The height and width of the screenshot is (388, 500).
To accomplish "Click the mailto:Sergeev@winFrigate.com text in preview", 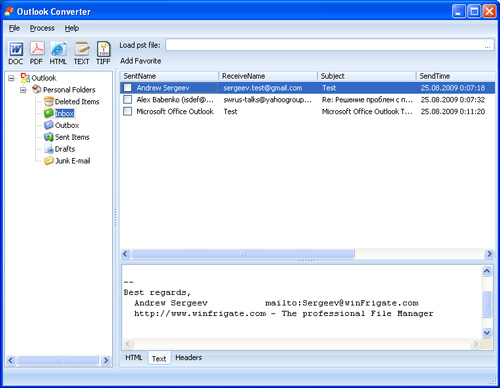I will [342, 303].
